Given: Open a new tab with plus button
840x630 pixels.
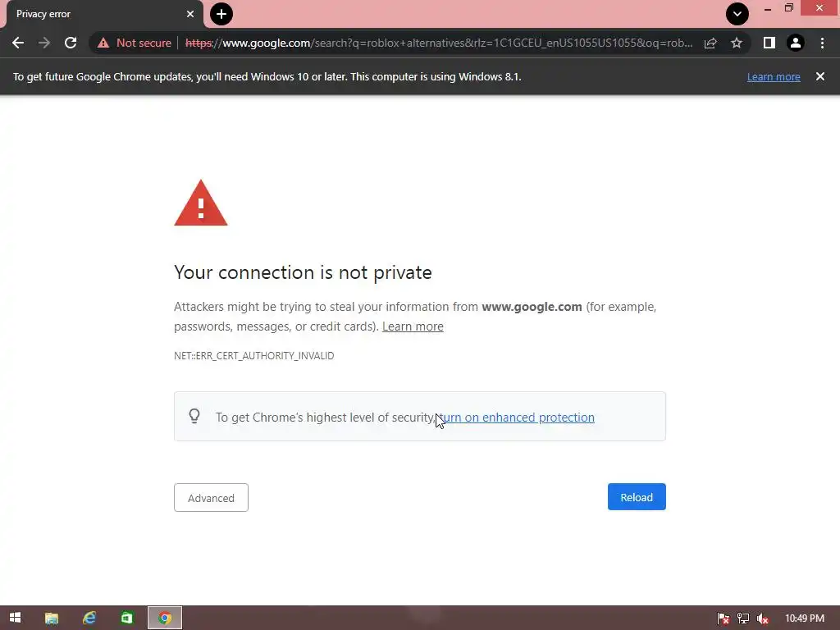Looking at the screenshot, I should click(x=221, y=14).
